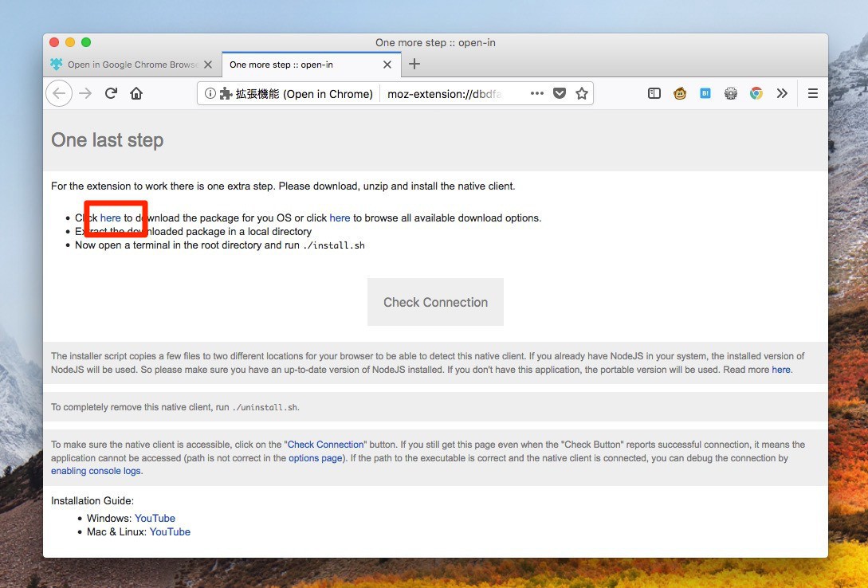This screenshot has height=588, width=868.
Task: Click the gray gear extension icon
Action: tap(731, 93)
